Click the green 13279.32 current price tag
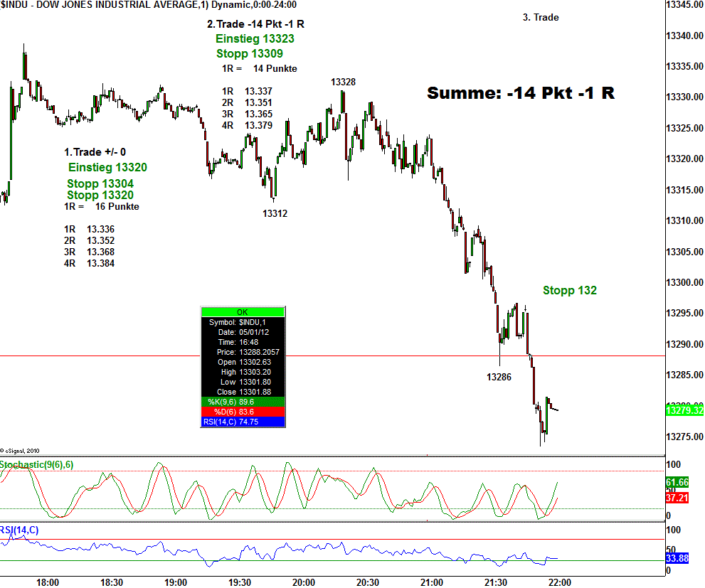The image size is (705, 588). pyautogui.click(x=683, y=410)
